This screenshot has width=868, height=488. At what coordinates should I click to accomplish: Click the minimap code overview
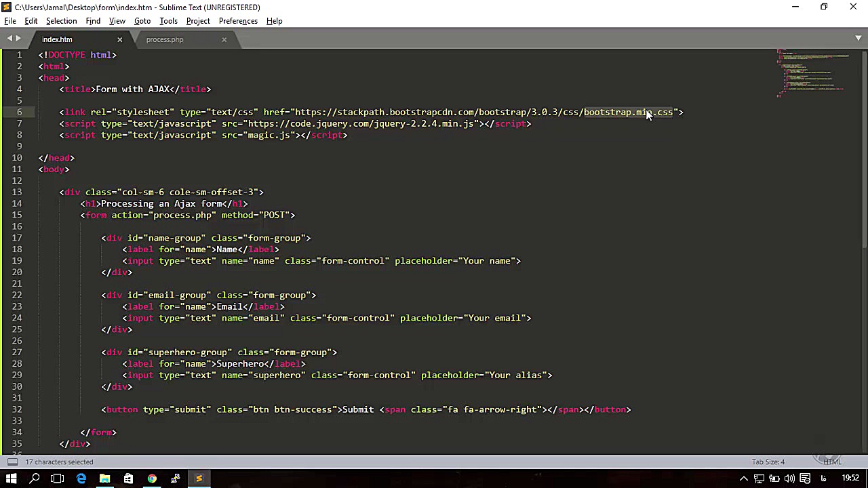click(812, 73)
